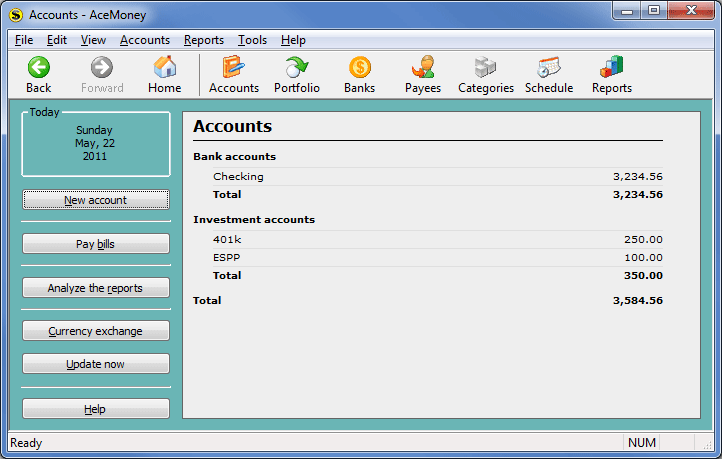
Task: Click the NUM indicator in status bar
Action: click(x=641, y=442)
